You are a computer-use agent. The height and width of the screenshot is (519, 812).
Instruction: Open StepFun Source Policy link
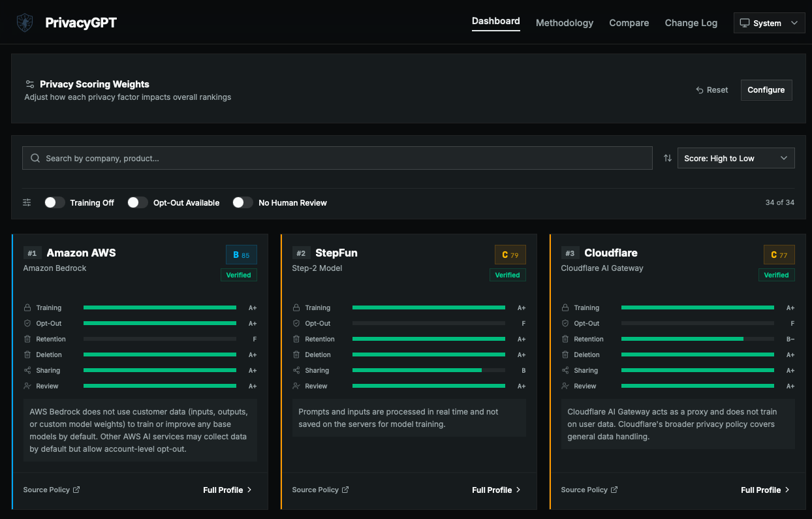[x=320, y=490]
